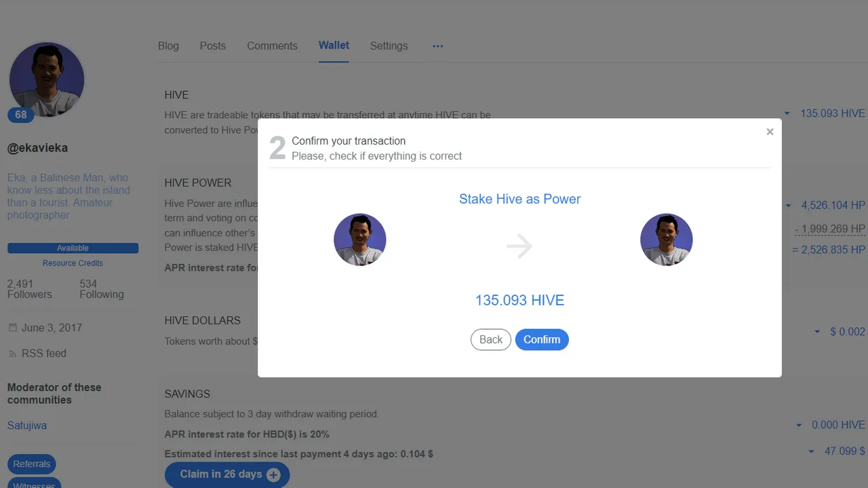
Task: Click the = 2,526.835 HP total
Action: click(x=829, y=250)
